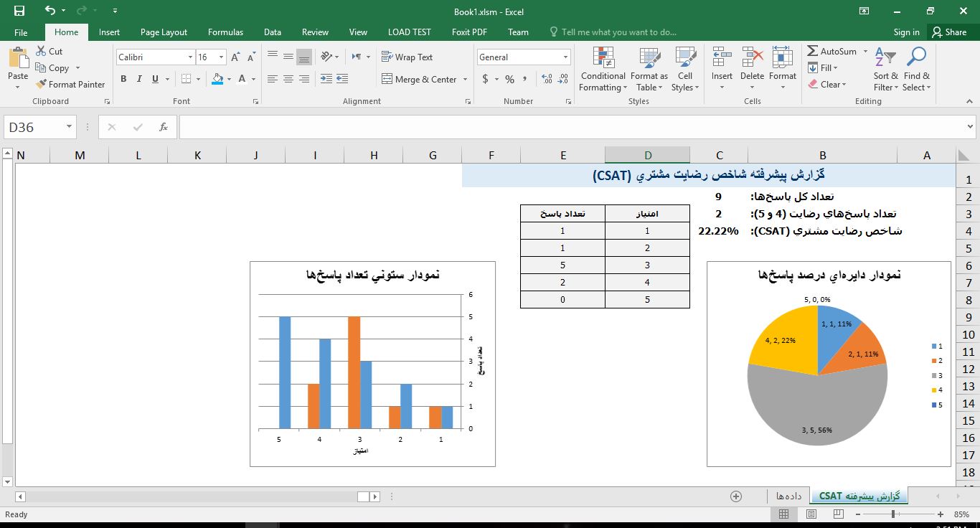Open Format cells menu in ribbon
The image size is (980, 528).
click(x=783, y=70)
